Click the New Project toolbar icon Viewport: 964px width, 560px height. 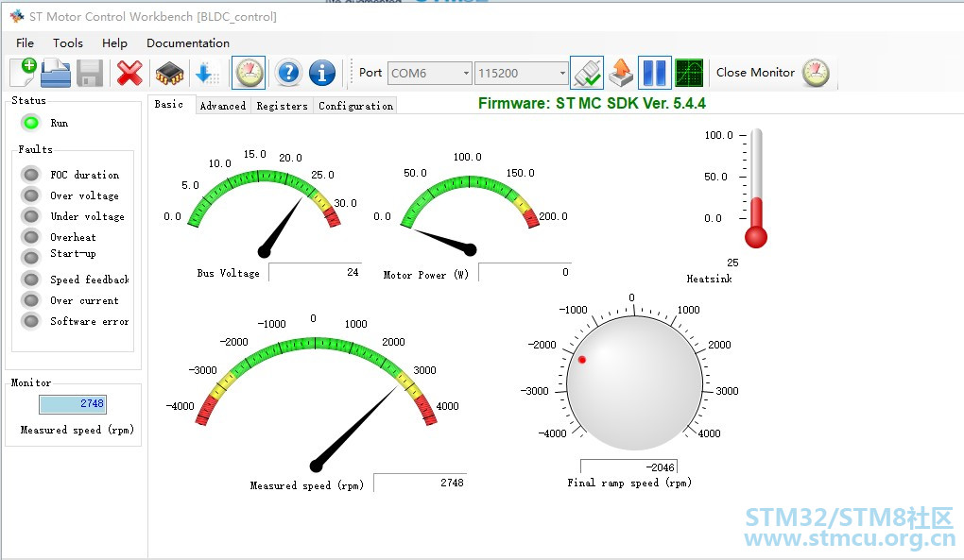point(24,73)
